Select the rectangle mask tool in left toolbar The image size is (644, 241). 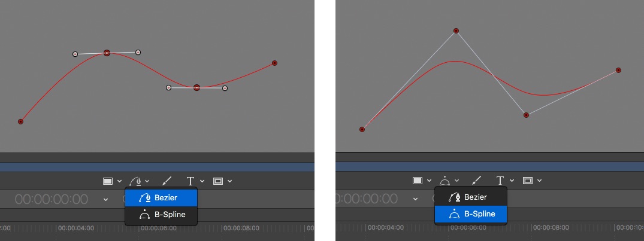pos(217,181)
